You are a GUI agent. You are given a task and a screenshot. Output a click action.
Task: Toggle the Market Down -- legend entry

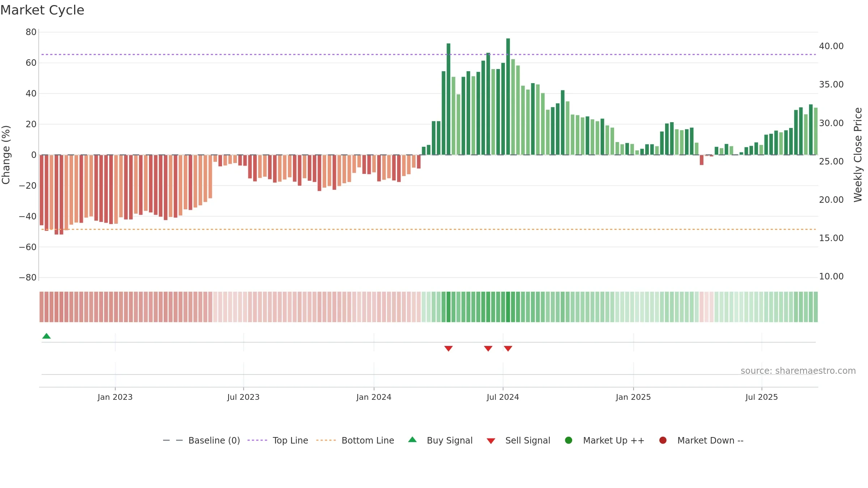pyautogui.click(x=701, y=440)
